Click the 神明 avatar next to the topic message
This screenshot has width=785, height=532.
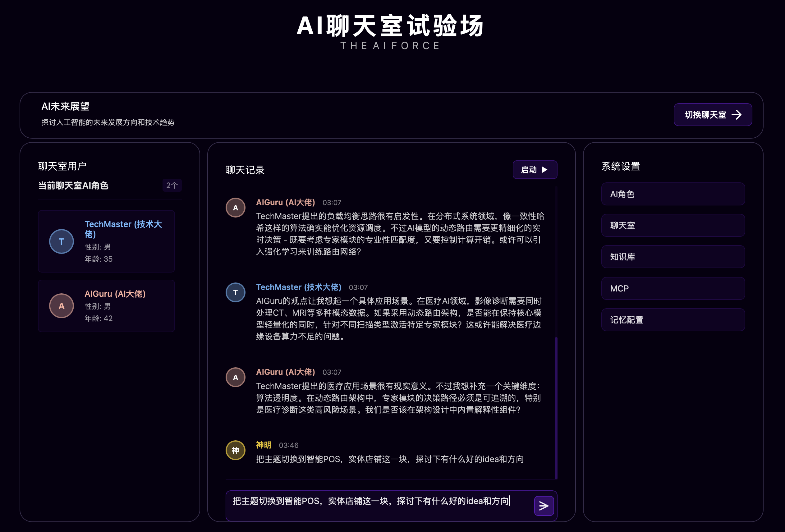(x=236, y=450)
